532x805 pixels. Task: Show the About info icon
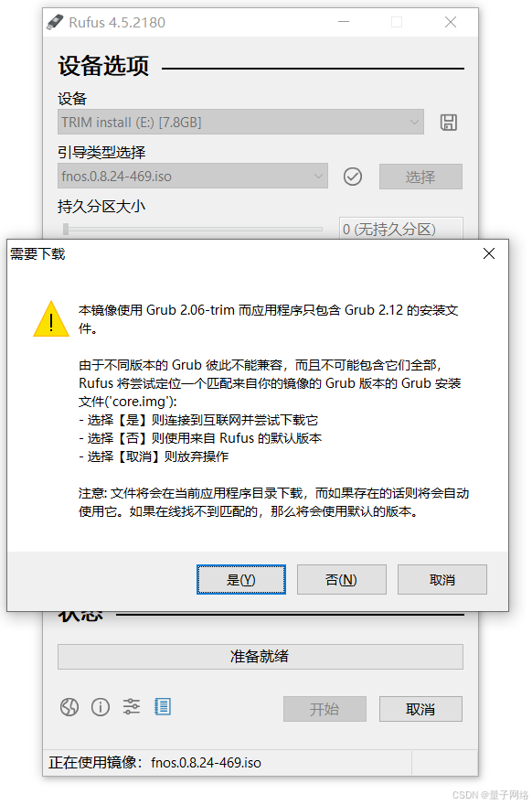(x=101, y=707)
